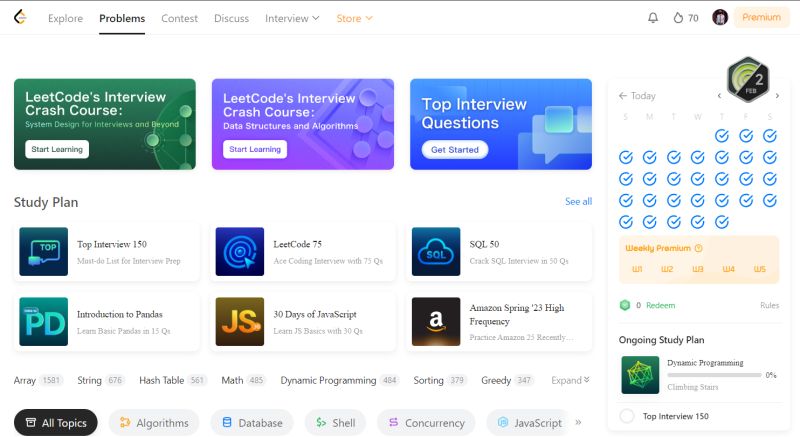
Task: Select the String topic tag
Action: coord(101,380)
